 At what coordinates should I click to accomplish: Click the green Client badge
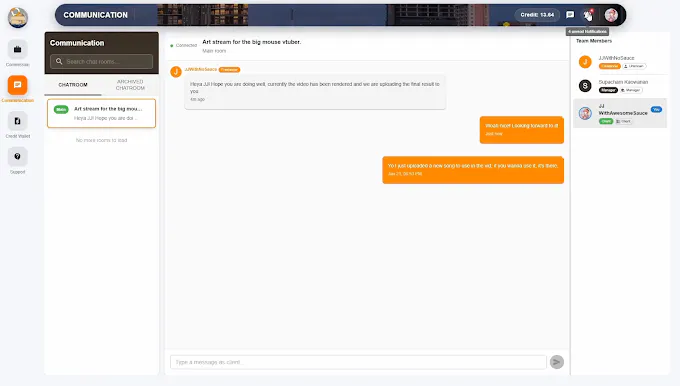click(x=606, y=121)
